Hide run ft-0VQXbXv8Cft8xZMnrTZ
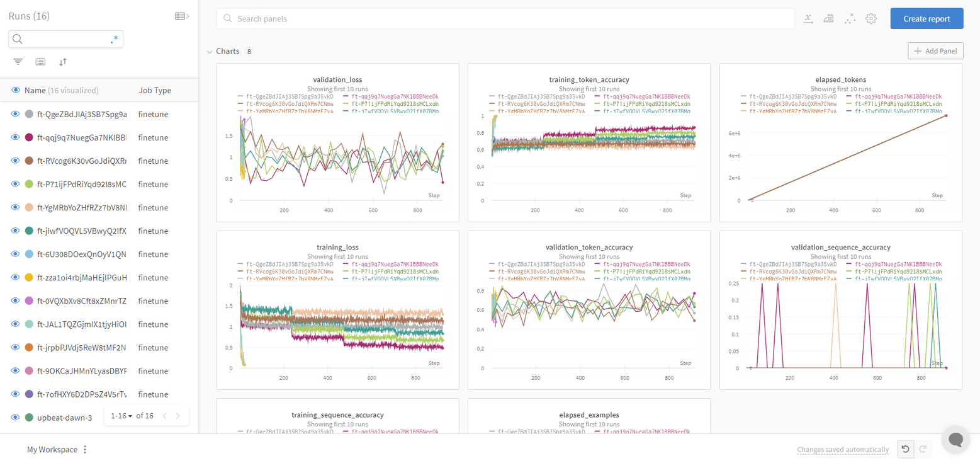980x463 pixels. (x=16, y=300)
